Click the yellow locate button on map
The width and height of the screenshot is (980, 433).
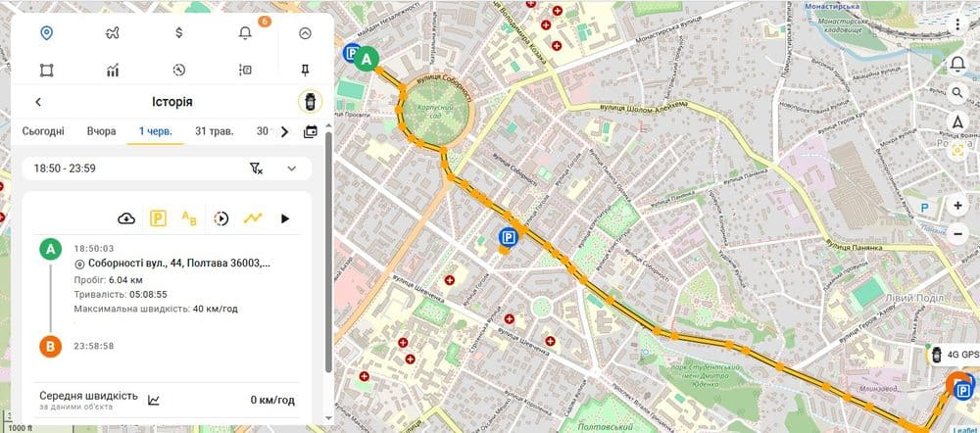pos(957,151)
